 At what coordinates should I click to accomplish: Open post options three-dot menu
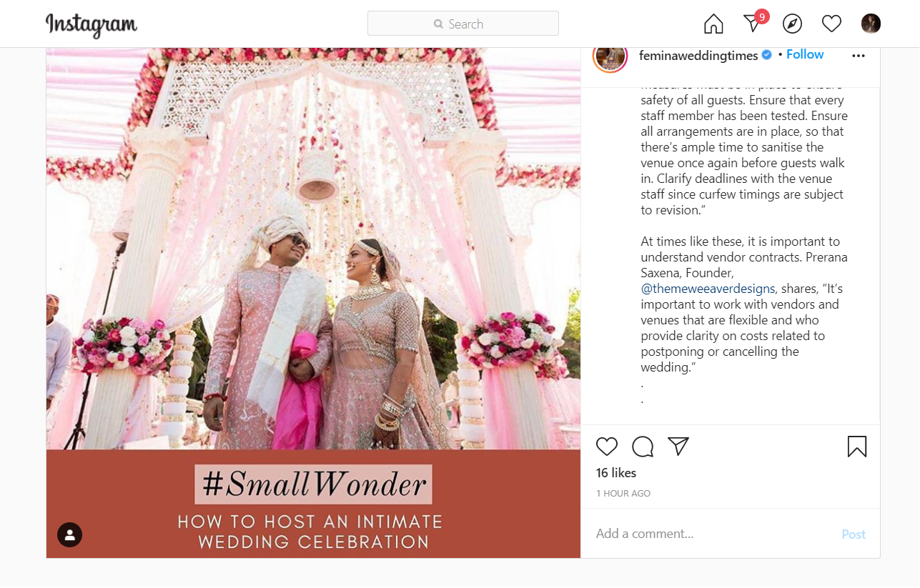pyautogui.click(x=859, y=56)
